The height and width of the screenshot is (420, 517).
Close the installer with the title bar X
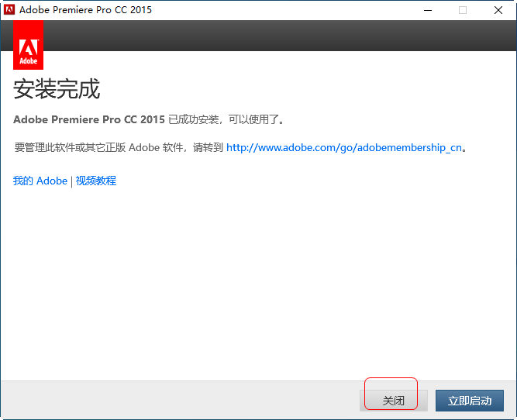click(498, 10)
